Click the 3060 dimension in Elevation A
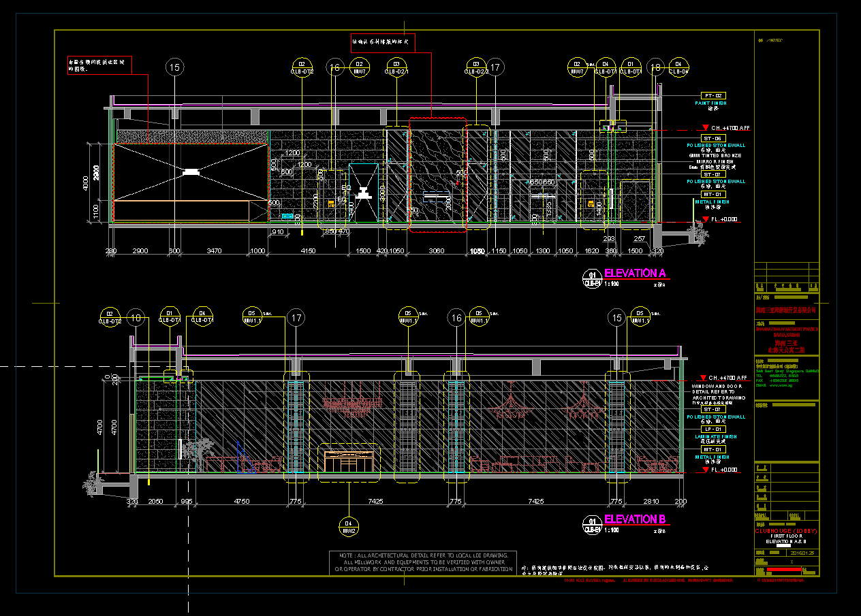The width and height of the screenshot is (861, 616). tap(435, 251)
